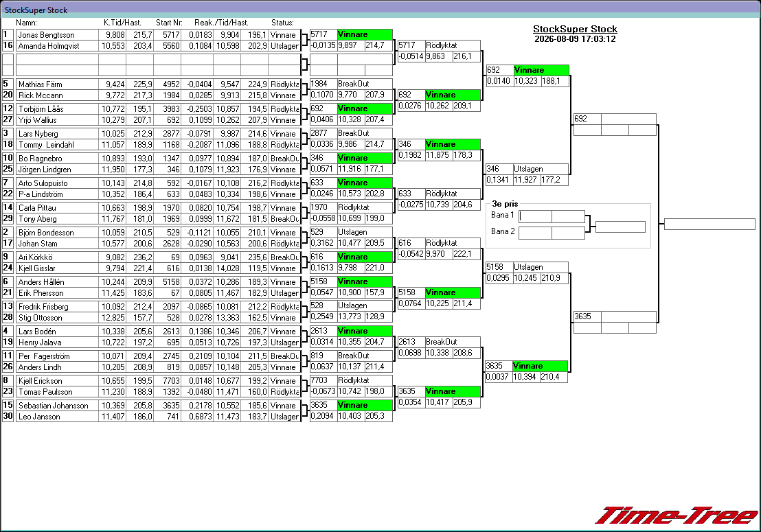Click Tomas Paulsson entry
Viewport: 761px width, 532px height.
[57, 393]
